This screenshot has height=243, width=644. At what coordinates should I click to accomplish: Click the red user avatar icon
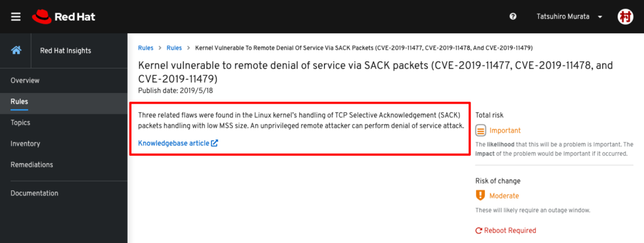coord(626,17)
